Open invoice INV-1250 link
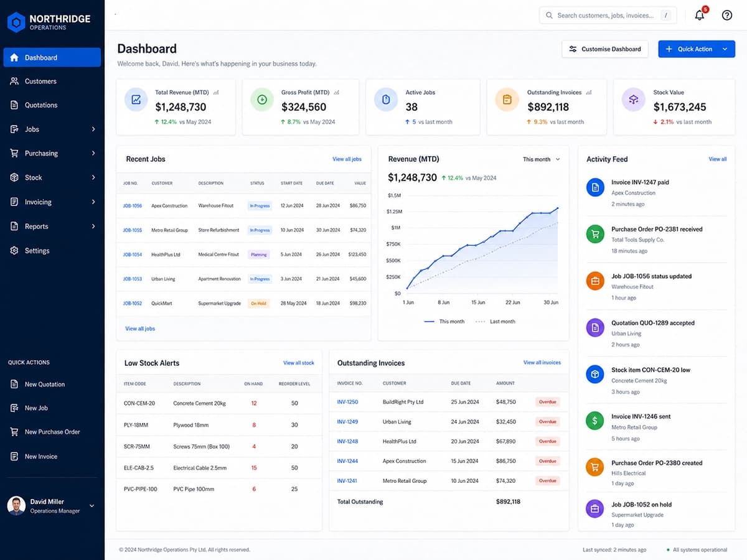Viewport: 747px width, 560px height. tap(347, 402)
